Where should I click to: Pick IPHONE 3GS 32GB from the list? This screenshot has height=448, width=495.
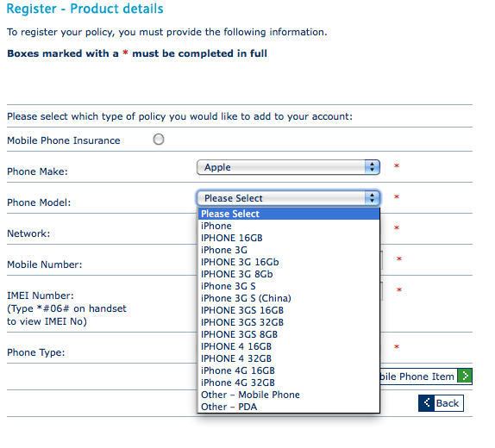(289, 322)
